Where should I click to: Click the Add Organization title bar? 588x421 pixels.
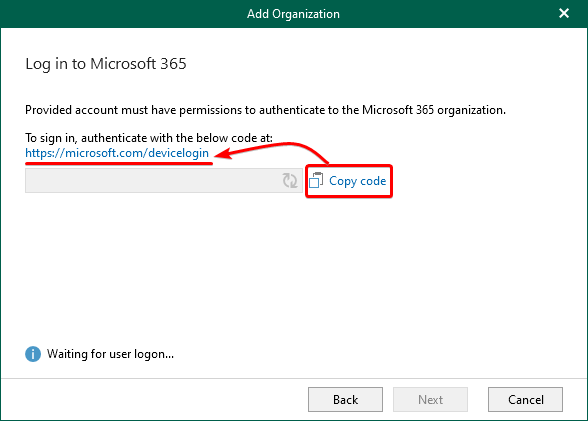(x=293, y=14)
